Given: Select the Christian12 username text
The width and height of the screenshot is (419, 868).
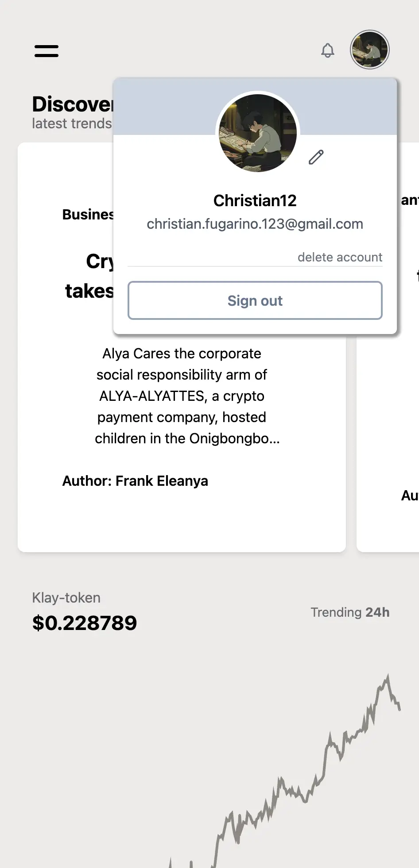Looking at the screenshot, I should point(255,200).
